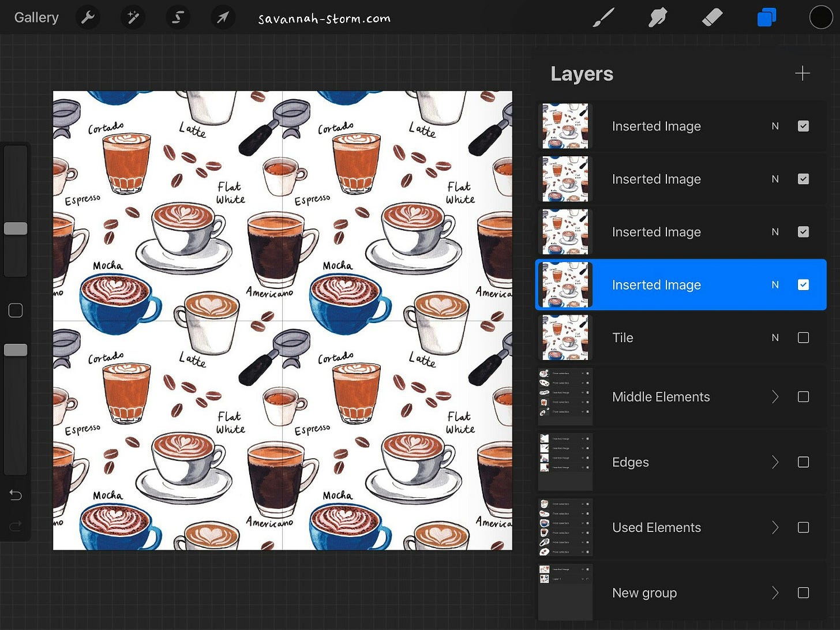
Task: Open the Actions menu wrench icon
Action: coord(88,17)
